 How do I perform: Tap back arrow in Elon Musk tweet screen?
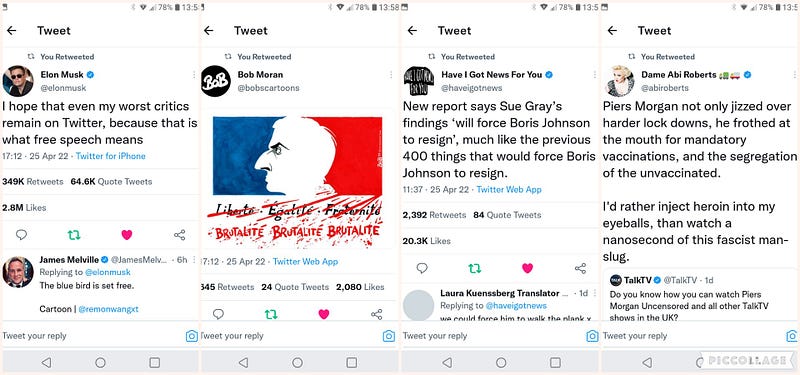pyautogui.click(x=11, y=31)
